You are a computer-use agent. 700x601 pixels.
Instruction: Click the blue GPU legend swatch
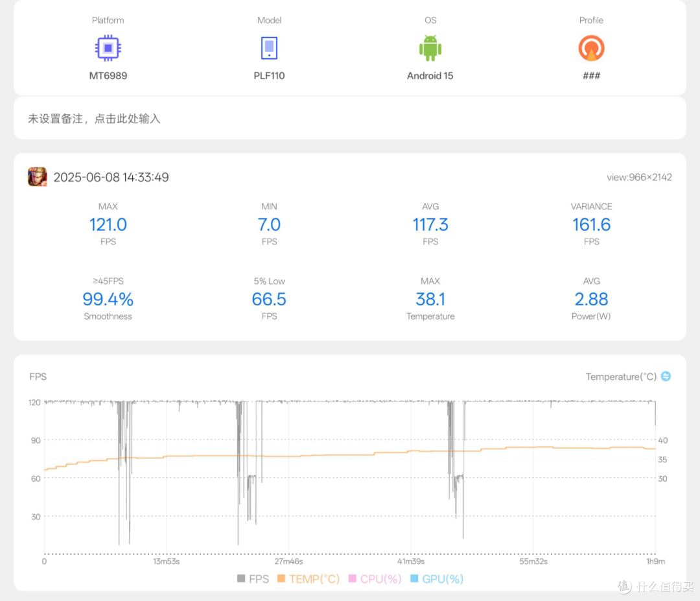point(414,579)
